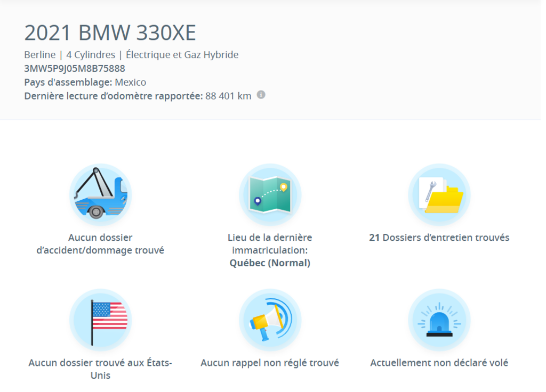Click the tow truck accident record icon

click(101, 194)
